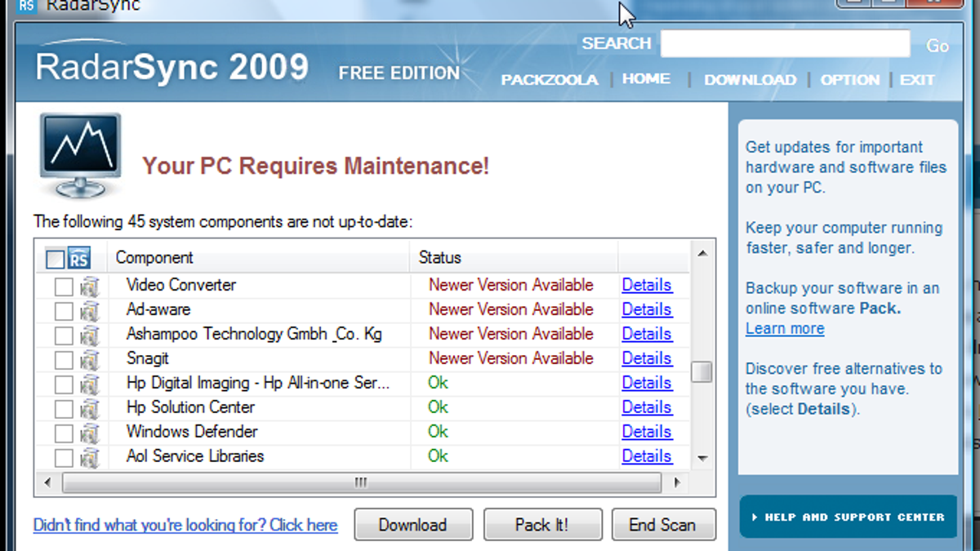This screenshot has height=551, width=980.
Task: Check the Snagit checkbox
Action: [x=63, y=361]
